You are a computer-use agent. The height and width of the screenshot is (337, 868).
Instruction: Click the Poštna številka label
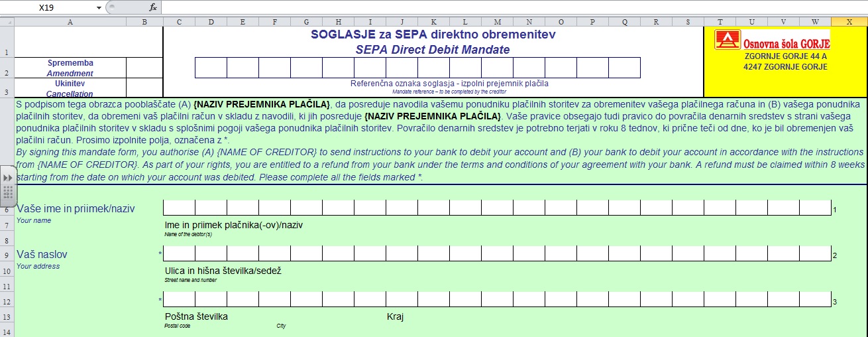click(196, 316)
